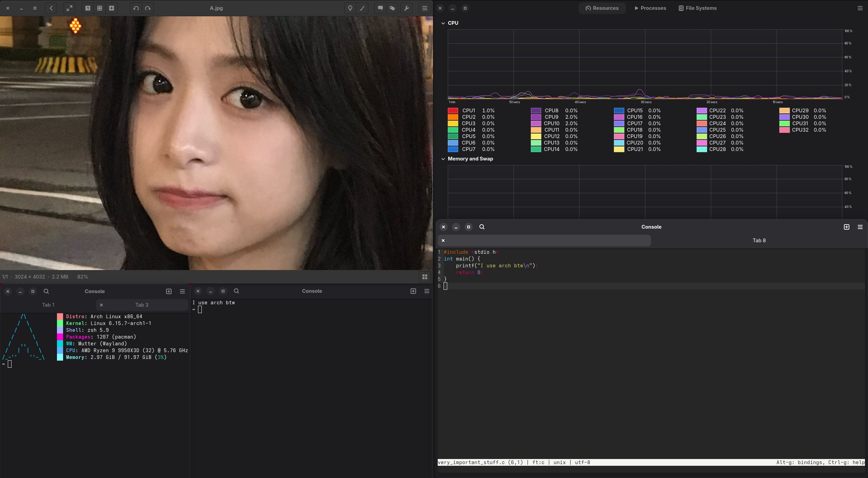This screenshot has height=478, width=868.
Task: Click the '#include <stdio.h>' code line
Action: [471, 252]
